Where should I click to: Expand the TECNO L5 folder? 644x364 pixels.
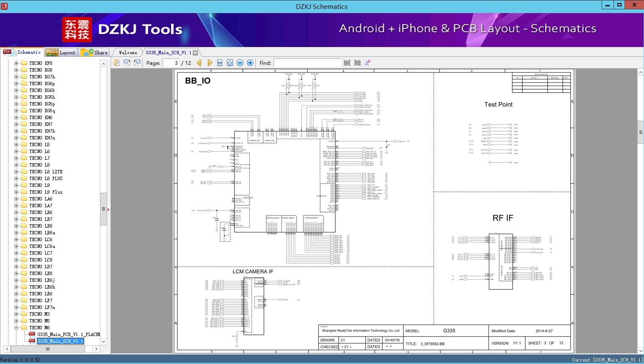pyautogui.click(x=17, y=144)
